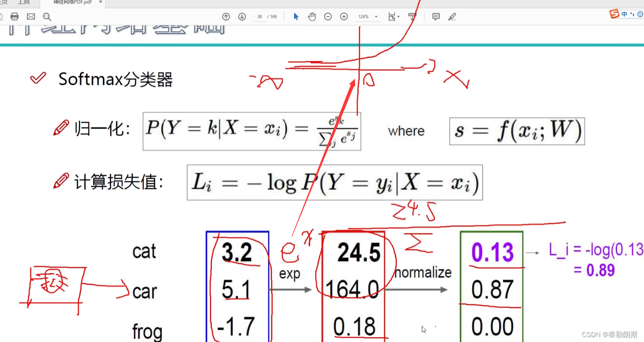Click the exponent value 0.18
This screenshot has height=342, width=644.
click(354, 326)
